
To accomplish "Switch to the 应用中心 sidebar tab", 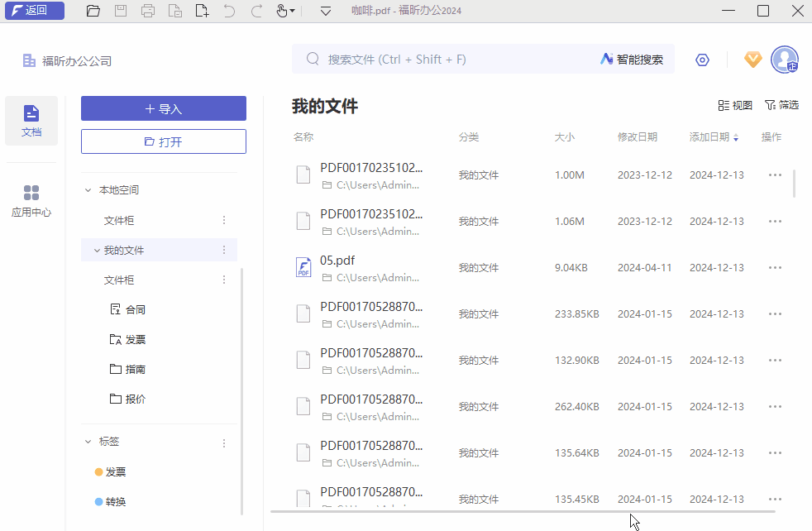I will tap(31, 201).
